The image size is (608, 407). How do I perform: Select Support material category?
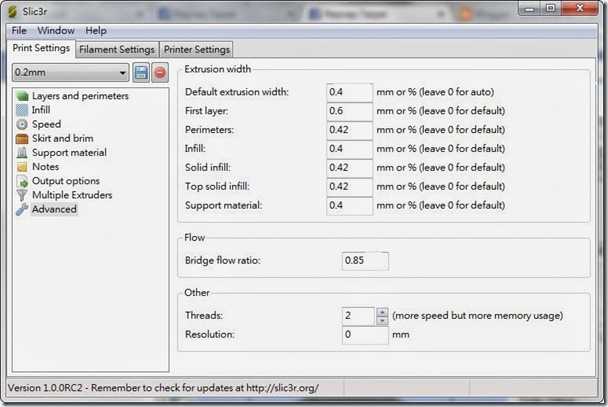tap(69, 153)
